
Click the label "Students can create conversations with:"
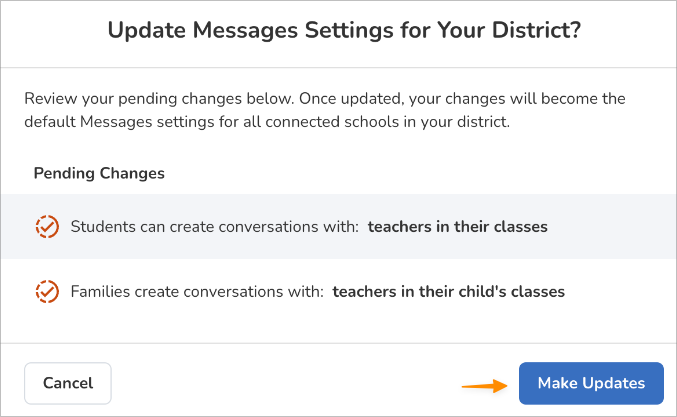[214, 227]
